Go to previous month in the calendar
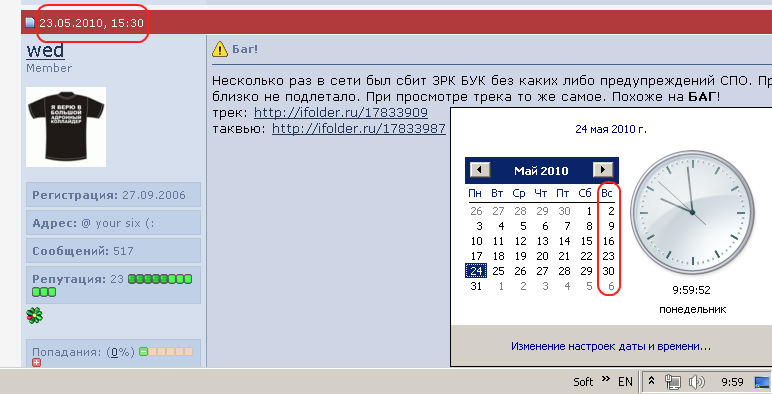Screen dimensions: 772x394 [x=480, y=170]
